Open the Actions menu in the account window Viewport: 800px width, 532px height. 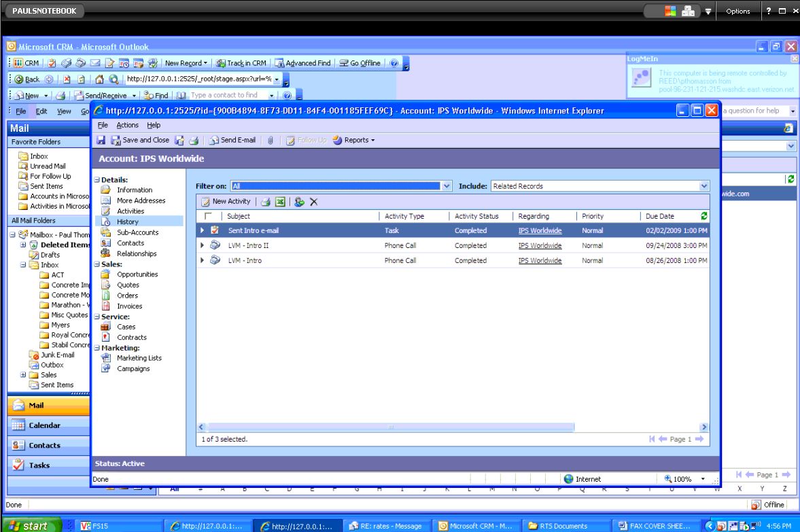point(127,125)
